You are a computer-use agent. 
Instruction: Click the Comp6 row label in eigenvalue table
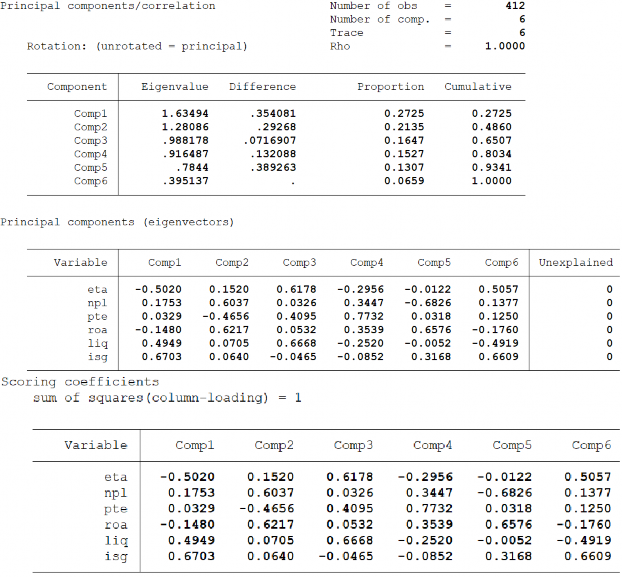[90, 181]
